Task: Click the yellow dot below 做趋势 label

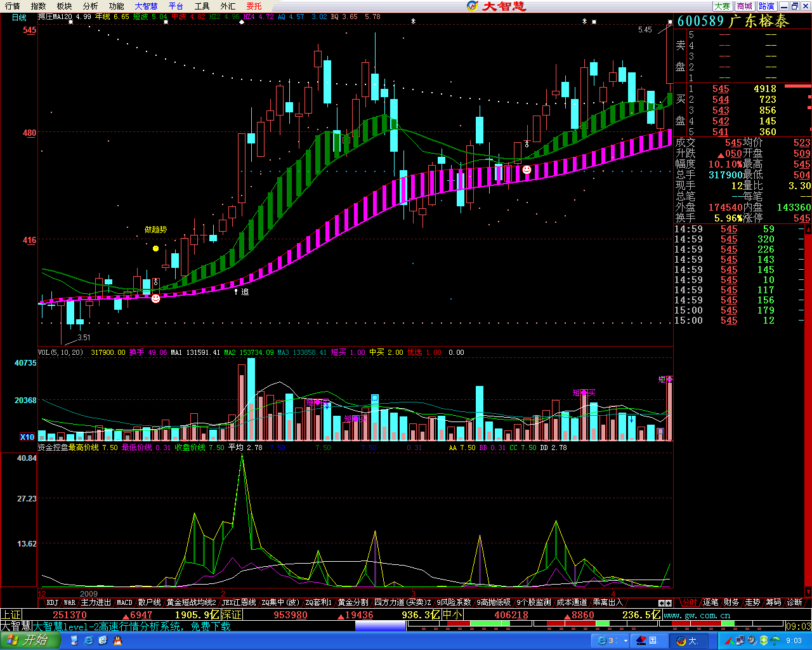Action: [155, 248]
